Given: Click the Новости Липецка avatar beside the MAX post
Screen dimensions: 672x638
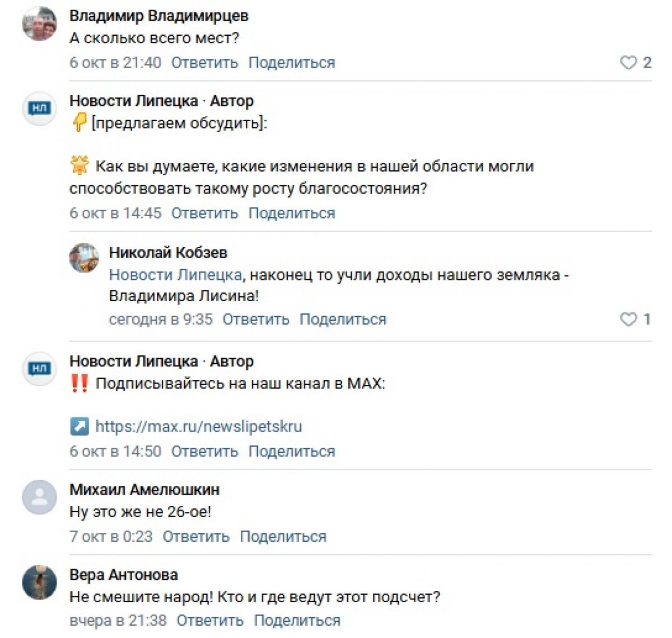Looking at the screenshot, I should pos(39,368).
